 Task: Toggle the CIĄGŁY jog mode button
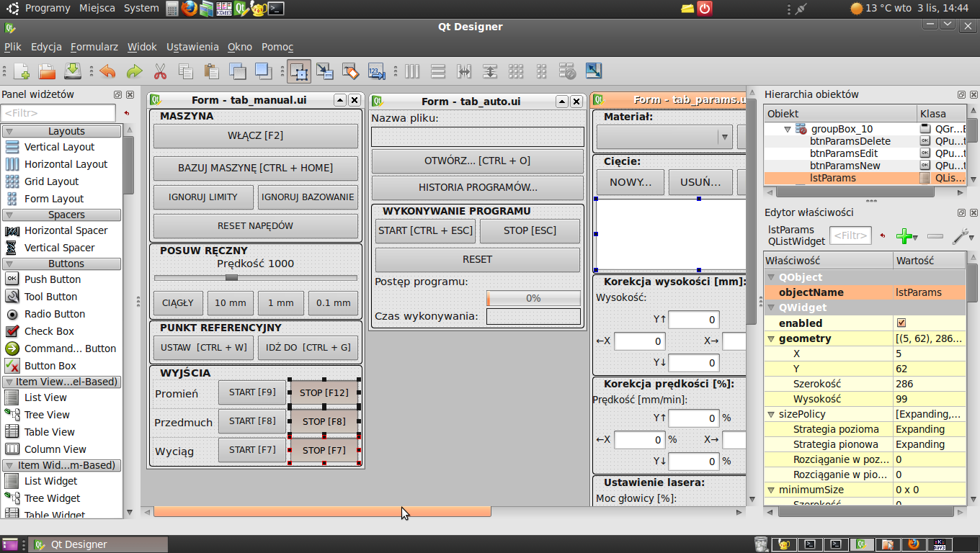tap(178, 303)
